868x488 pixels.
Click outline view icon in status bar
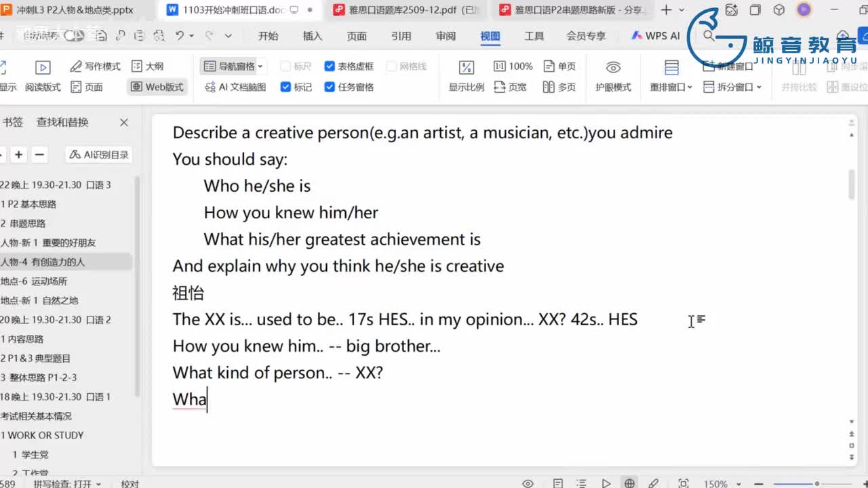(581, 483)
